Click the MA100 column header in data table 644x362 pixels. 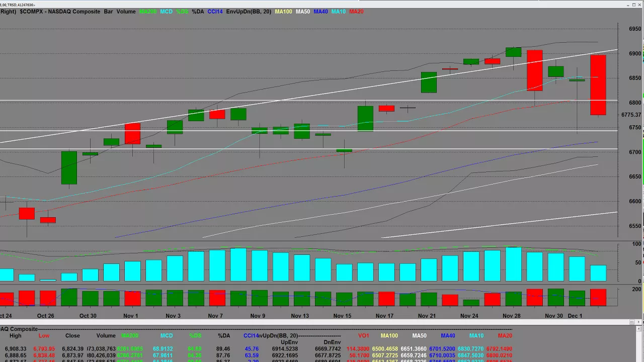coord(389,336)
